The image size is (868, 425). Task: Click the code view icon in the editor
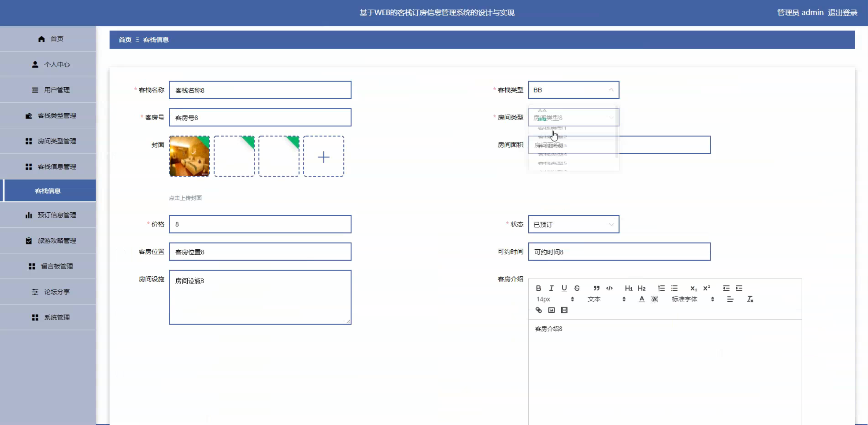coord(609,288)
